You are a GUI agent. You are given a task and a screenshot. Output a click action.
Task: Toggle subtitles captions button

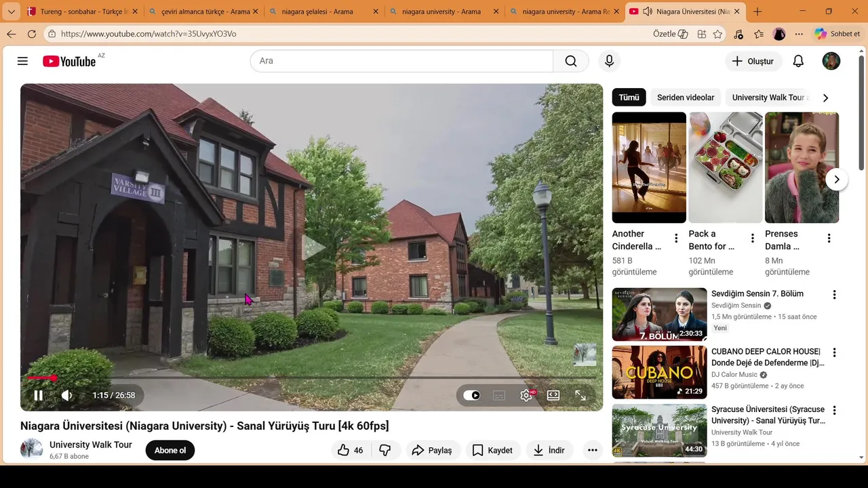[x=499, y=395]
